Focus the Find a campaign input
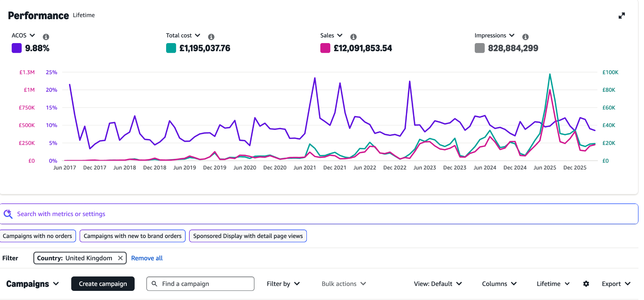644x300 pixels. click(x=200, y=284)
